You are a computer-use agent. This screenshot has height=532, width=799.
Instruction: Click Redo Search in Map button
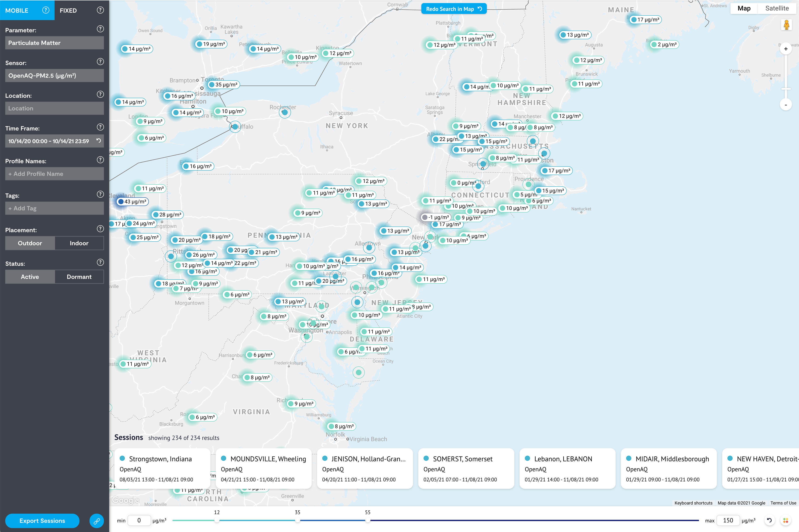click(454, 9)
